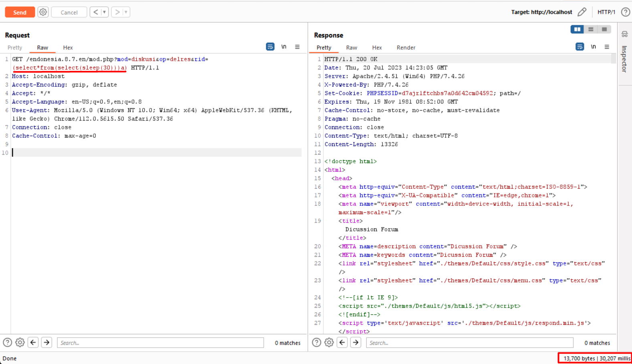The width and height of the screenshot is (632, 364).
Task: Jump to next match in Response search
Action: [355, 342]
